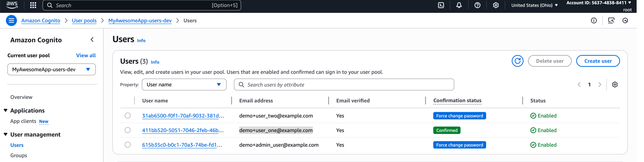Launch AWS CloudShell from top bar
Screen dimensions: 644x162
441,5
